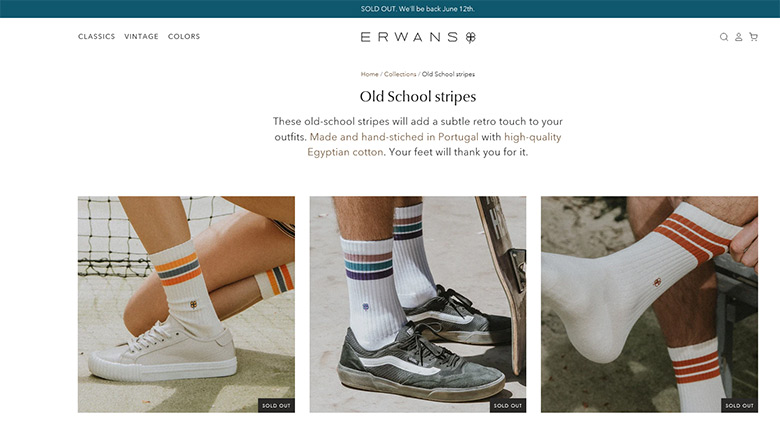The width and height of the screenshot is (780, 422).
Task: Open the purple and teal striped socks photo
Action: 418,304
